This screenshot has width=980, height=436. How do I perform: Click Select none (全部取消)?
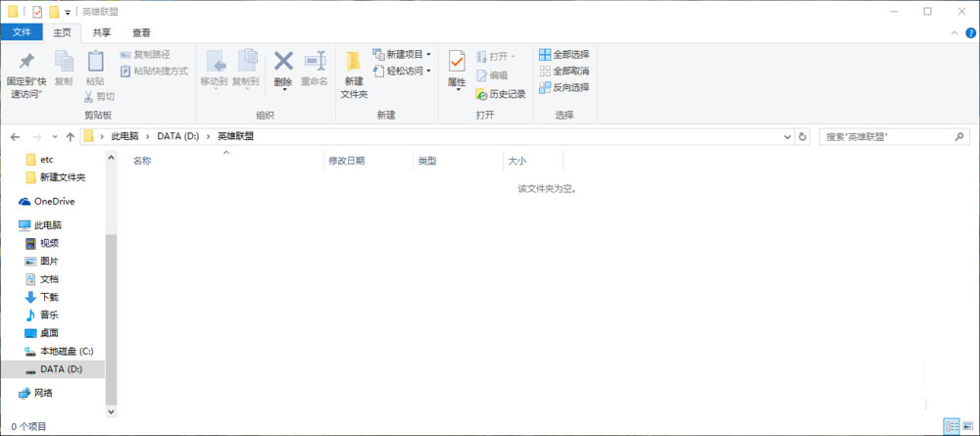(x=563, y=72)
